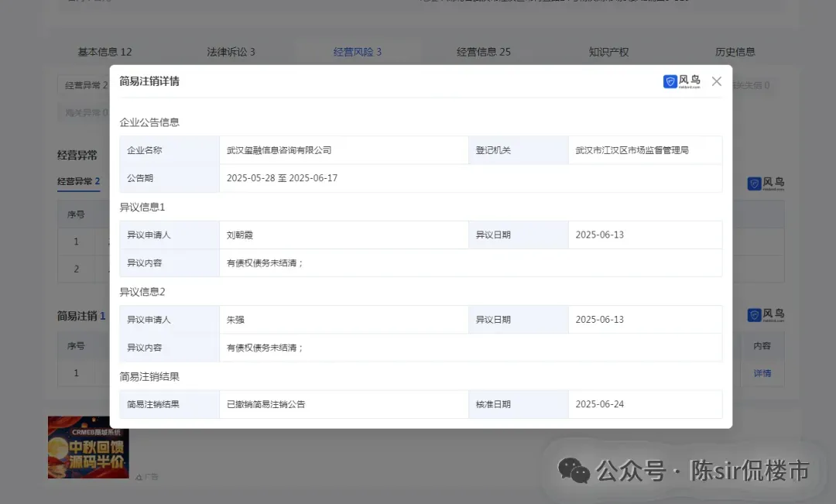Click the 经营异常 2 filter chip
This screenshot has width=836, height=504.
[84, 85]
